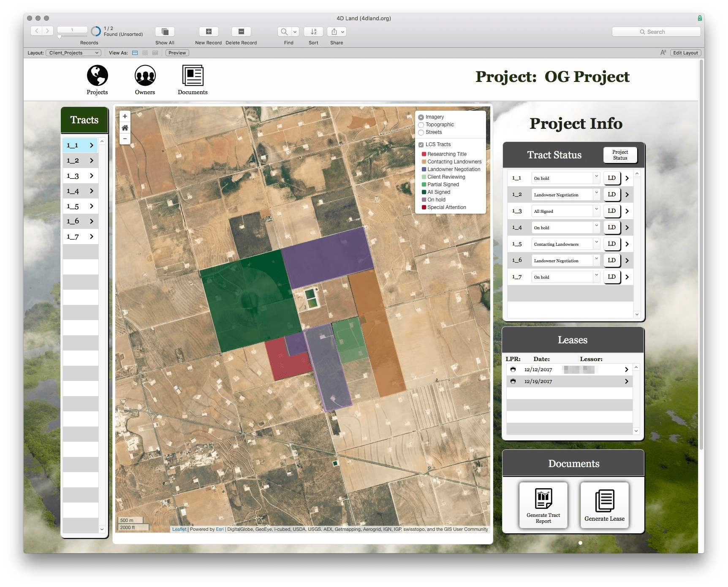Click the Researching Title color swatch
The image size is (728, 587).
[424, 154]
